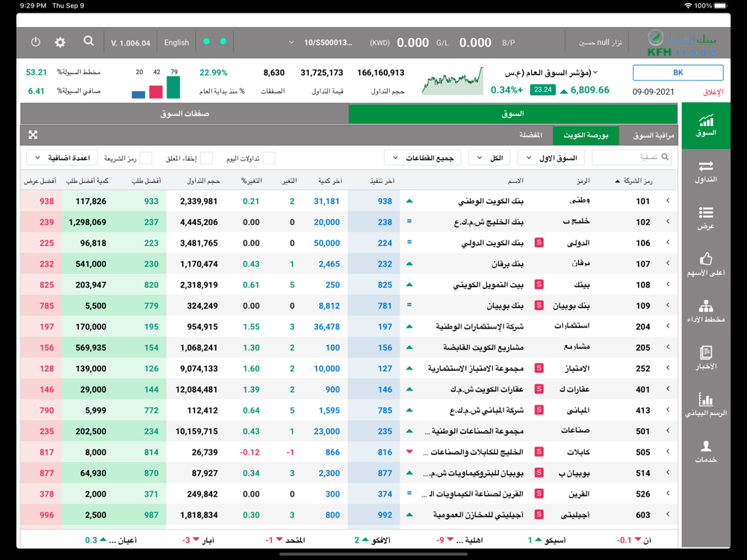Tap Sharia S badge for الامتياز

pos(539,368)
